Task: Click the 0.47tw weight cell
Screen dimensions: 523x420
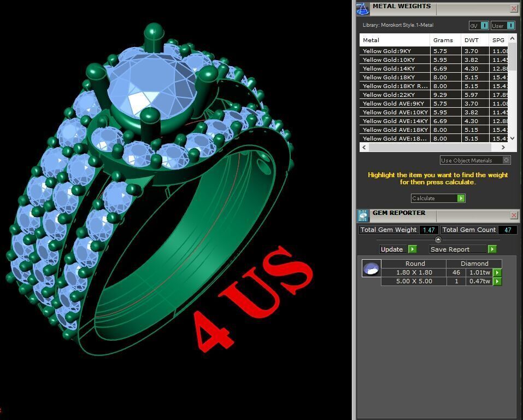Action: (x=480, y=281)
